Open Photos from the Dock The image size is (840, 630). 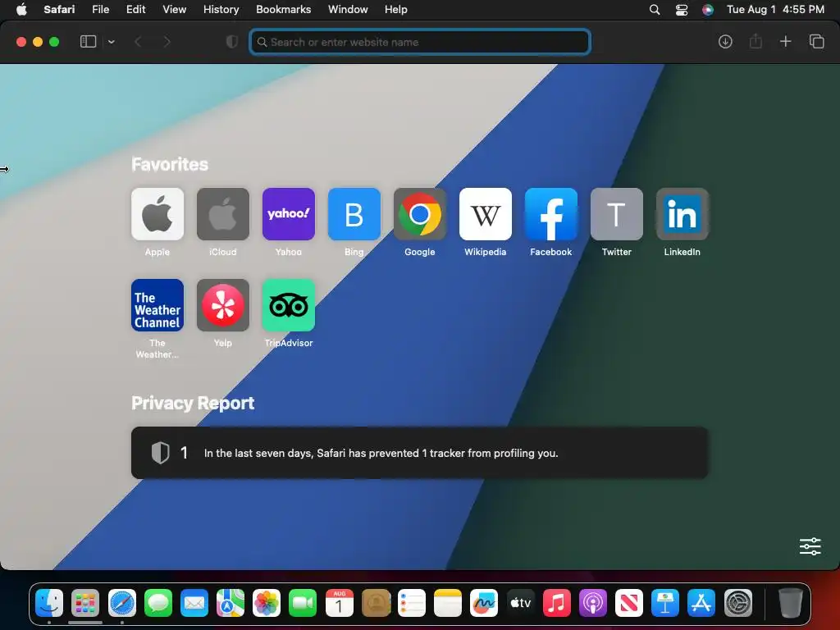(x=267, y=603)
